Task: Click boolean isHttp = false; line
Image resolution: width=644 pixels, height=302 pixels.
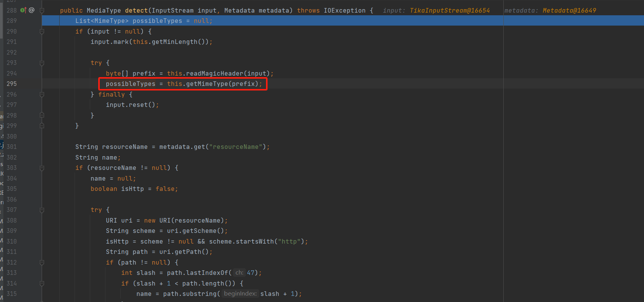Action: (x=134, y=189)
